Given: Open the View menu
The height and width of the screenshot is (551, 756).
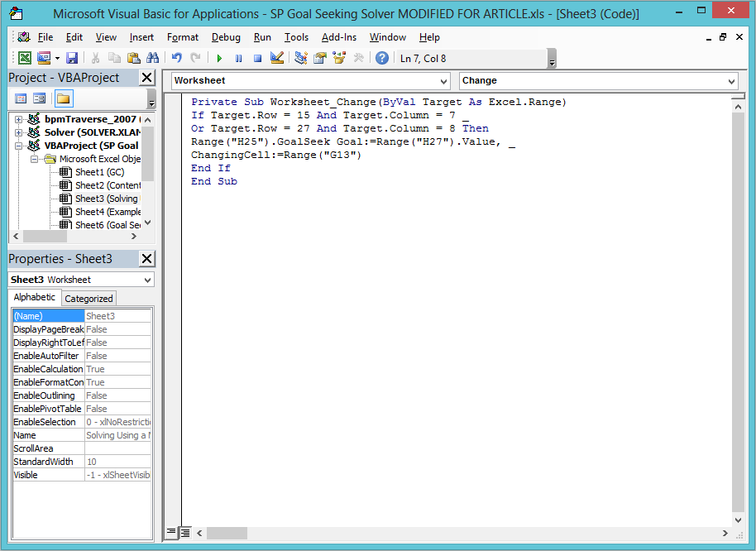Looking at the screenshot, I should click(x=106, y=37).
